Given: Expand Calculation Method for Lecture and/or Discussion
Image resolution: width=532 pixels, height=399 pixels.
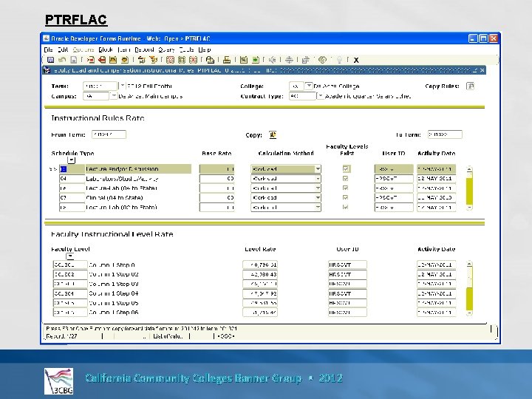Looking at the screenshot, I should (318, 169).
